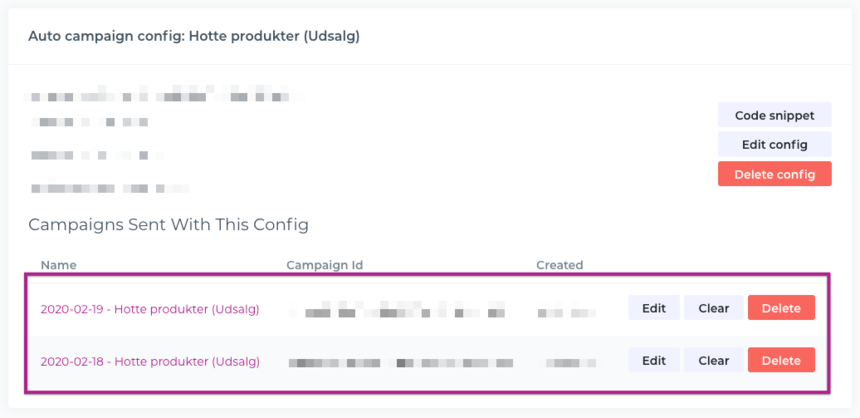Image resolution: width=860 pixels, height=418 pixels.
Task: Clear the 2020-02-19 campaign
Action: (713, 308)
